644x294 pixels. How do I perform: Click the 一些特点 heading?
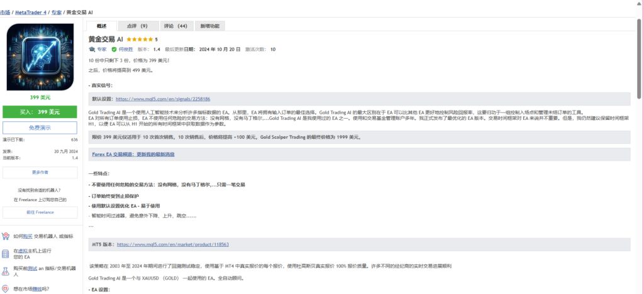pos(99,173)
